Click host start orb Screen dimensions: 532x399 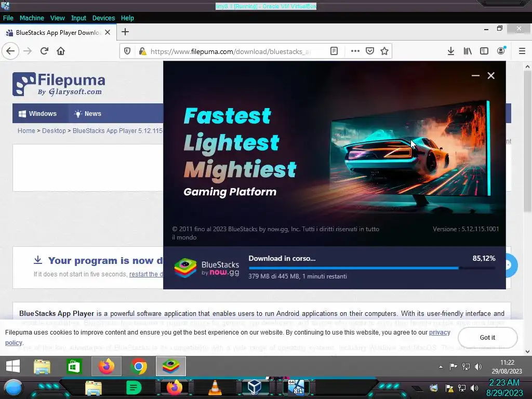click(x=14, y=388)
